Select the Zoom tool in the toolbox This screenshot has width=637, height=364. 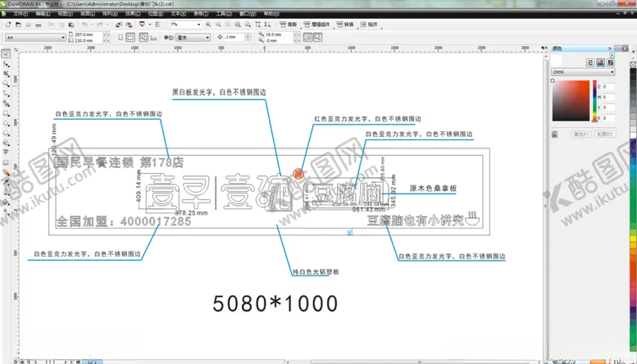coord(6,84)
